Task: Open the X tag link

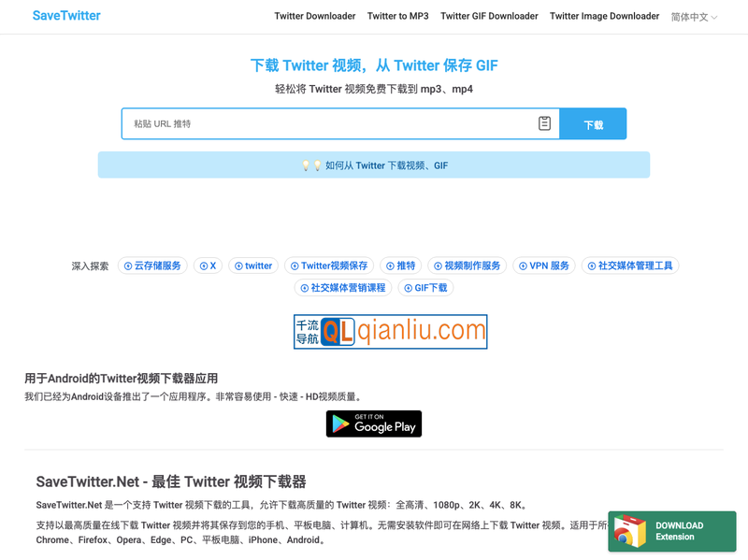Action: tap(208, 266)
